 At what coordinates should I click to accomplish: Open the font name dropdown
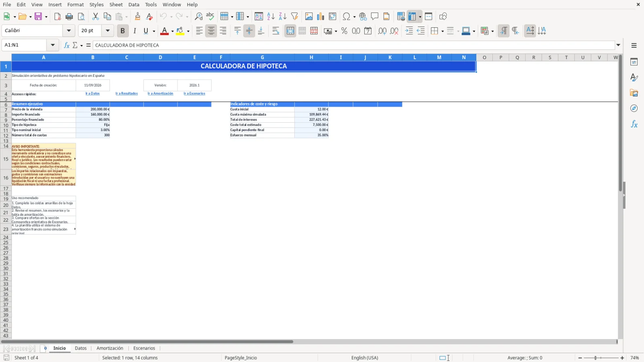(69, 31)
